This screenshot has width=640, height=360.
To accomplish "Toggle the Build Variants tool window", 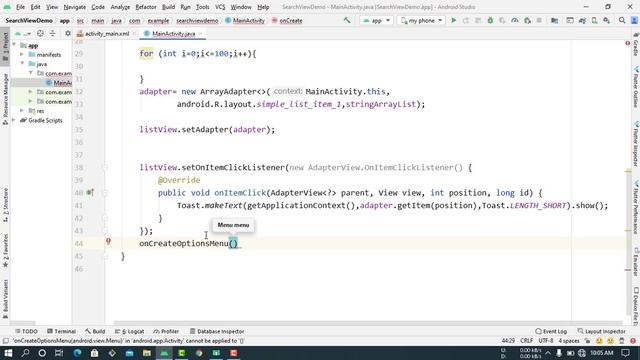I will (5, 298).
